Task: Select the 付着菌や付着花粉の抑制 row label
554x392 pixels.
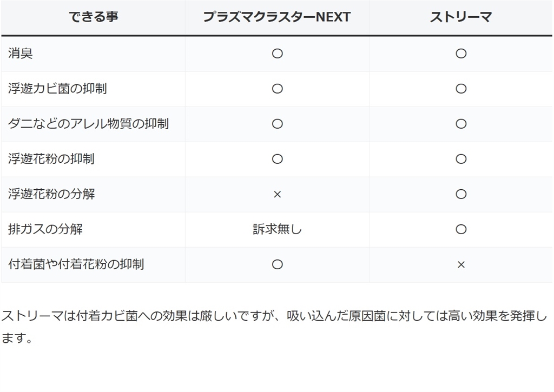Action: click(x=76, y=264)
